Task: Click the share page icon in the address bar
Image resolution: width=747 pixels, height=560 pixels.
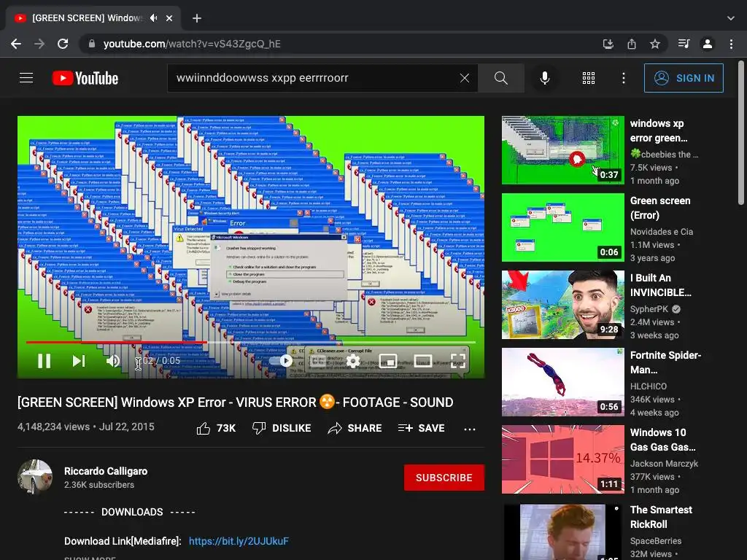Action: tap(632, 44)
